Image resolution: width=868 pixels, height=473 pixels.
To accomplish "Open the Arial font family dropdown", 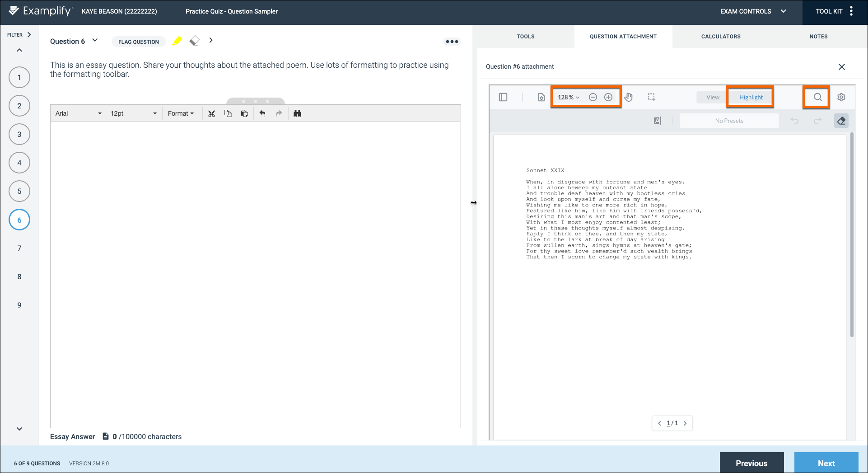I will [78, 113].
